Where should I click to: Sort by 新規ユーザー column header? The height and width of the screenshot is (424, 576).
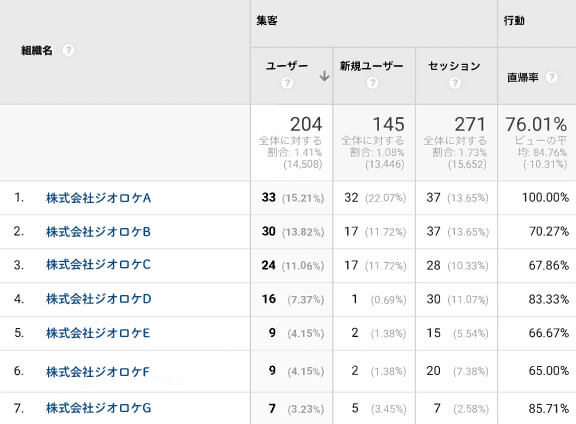(372, 66)
